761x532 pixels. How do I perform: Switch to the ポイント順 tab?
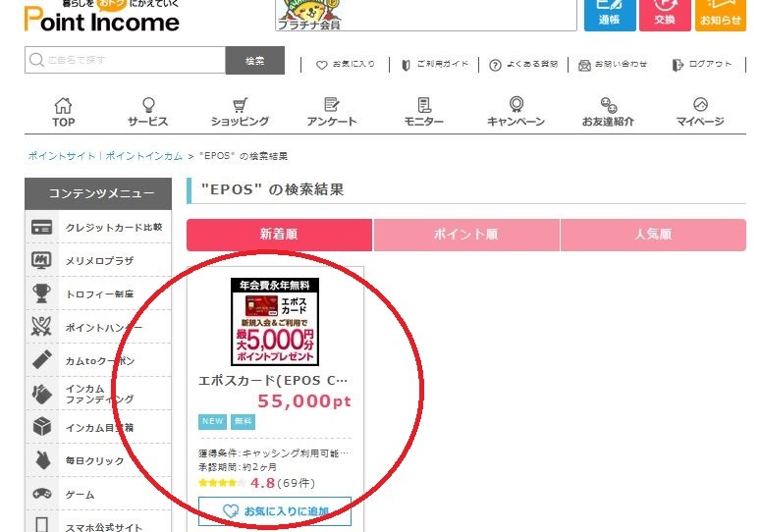tap(465, 235)
